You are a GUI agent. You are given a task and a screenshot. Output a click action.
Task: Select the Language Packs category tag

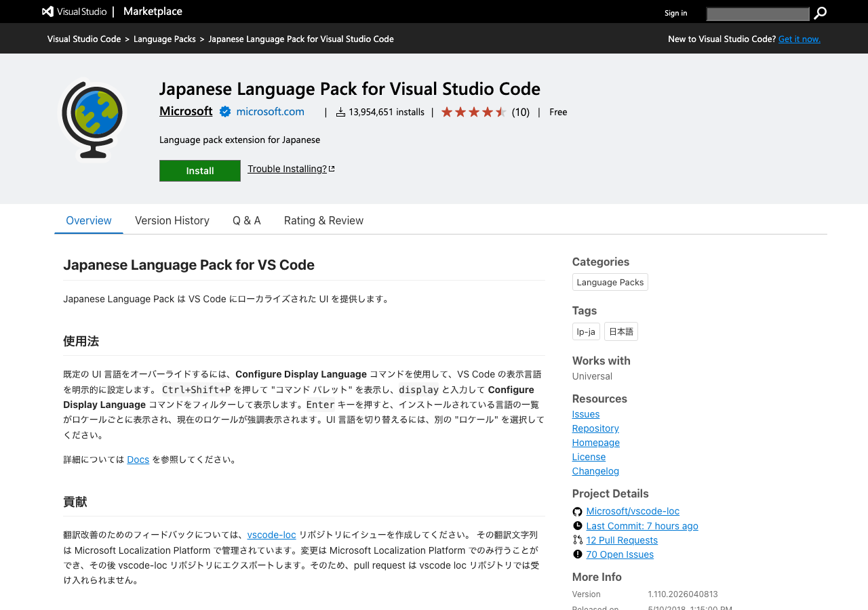point(610,282)
